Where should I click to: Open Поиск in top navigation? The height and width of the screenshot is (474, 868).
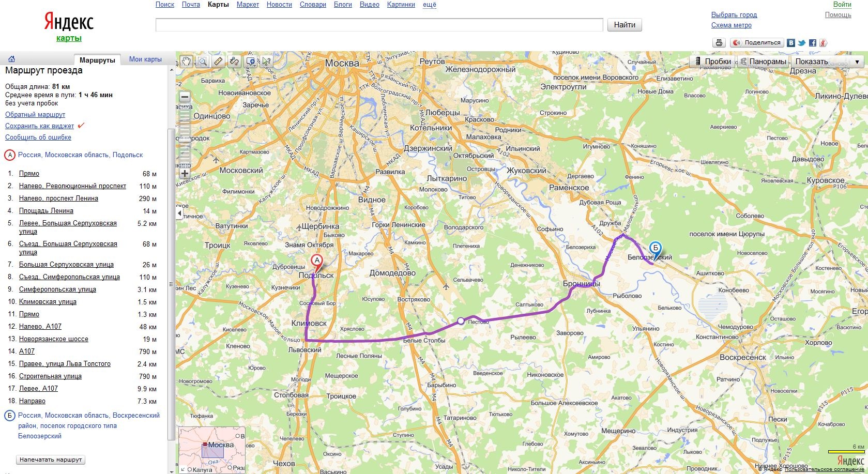tap(165, 5)
